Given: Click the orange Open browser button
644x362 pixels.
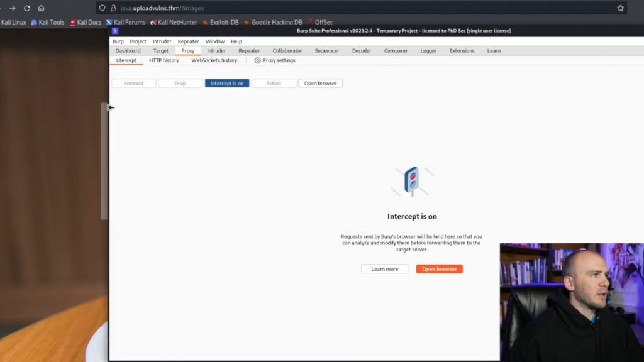Looking at the screenshot, I should 439,269.
